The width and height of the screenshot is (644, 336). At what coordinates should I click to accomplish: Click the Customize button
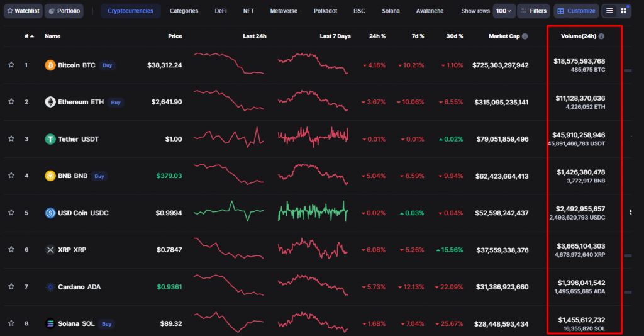tap(577, 11)
